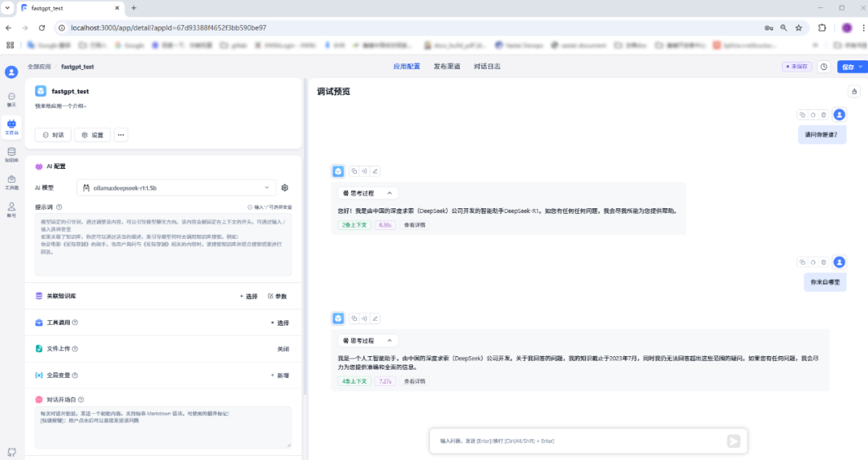868x460 pixels.
Task: Open the 工具箱 toolbox sidebar icon
Action: point(11,183)
